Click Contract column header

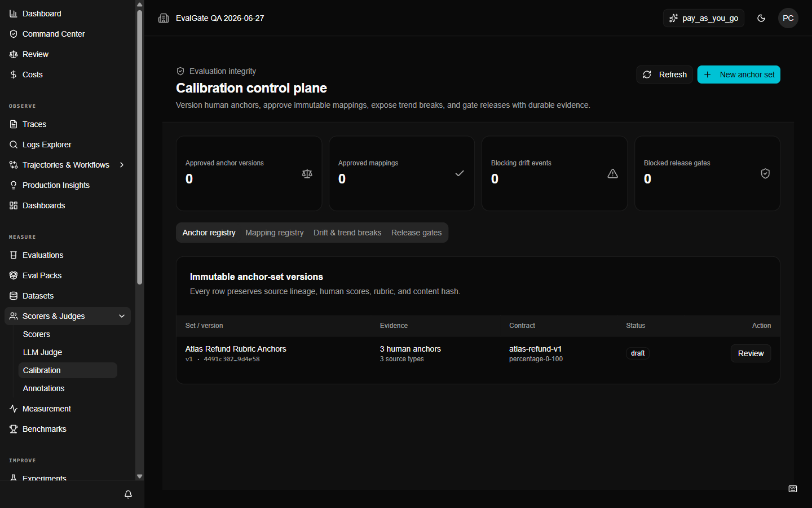pos(522,326)
